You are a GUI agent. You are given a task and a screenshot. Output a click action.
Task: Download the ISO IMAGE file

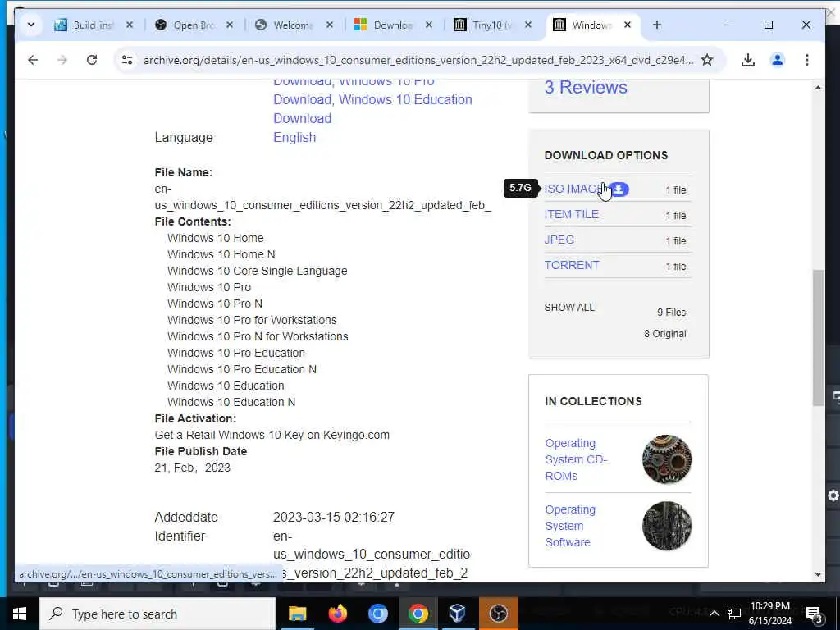pyautogui.click(x=574, y=189)
